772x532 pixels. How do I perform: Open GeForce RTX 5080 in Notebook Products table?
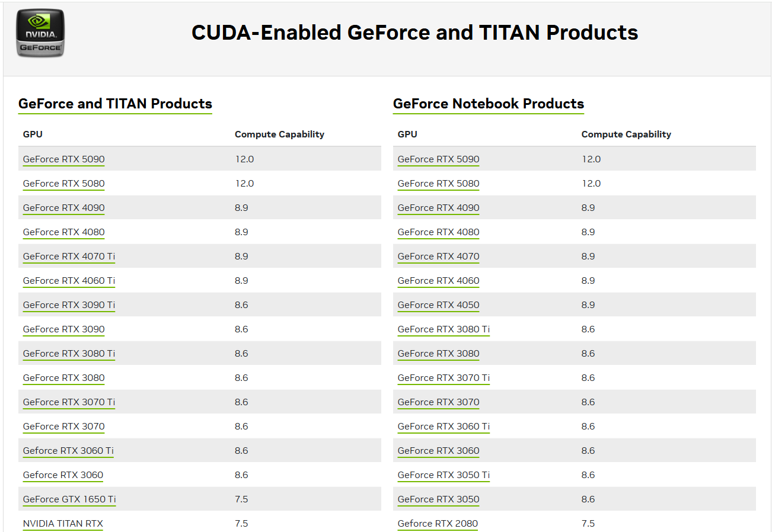pyautogui.click(x=438, y=183)
